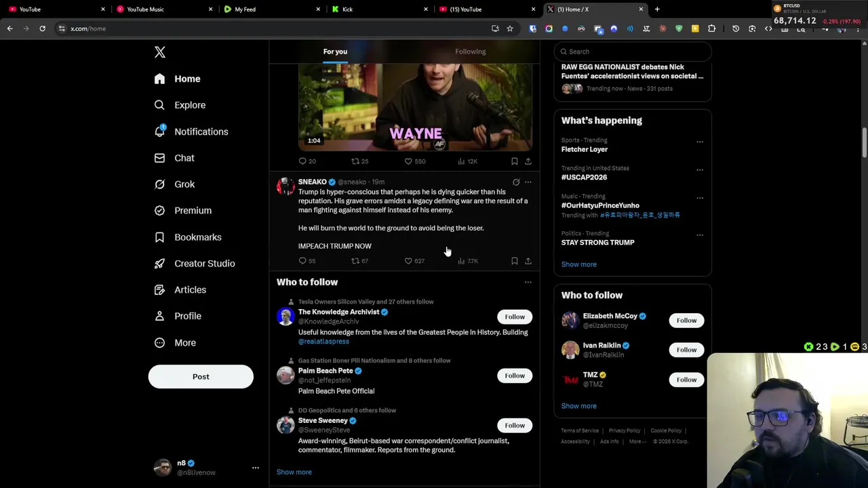The height and width of the screenshot is (488, 868).
Task: Click the page vertical scrollbar
Action: (865, 142)
